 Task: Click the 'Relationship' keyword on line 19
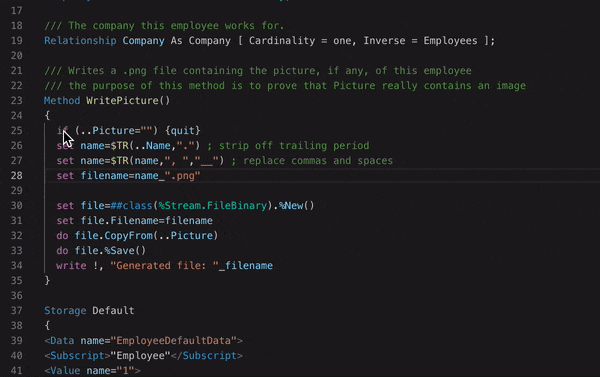(x=80, y=41)
